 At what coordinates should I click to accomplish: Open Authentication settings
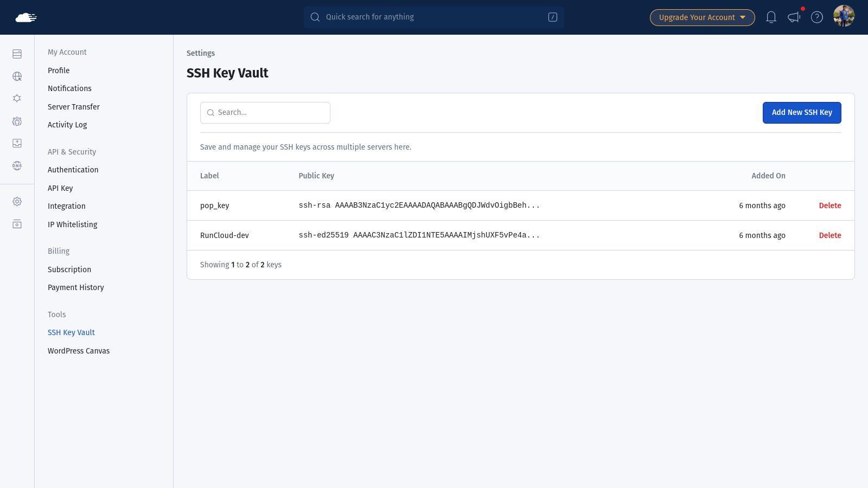click(x=73, y=170)
